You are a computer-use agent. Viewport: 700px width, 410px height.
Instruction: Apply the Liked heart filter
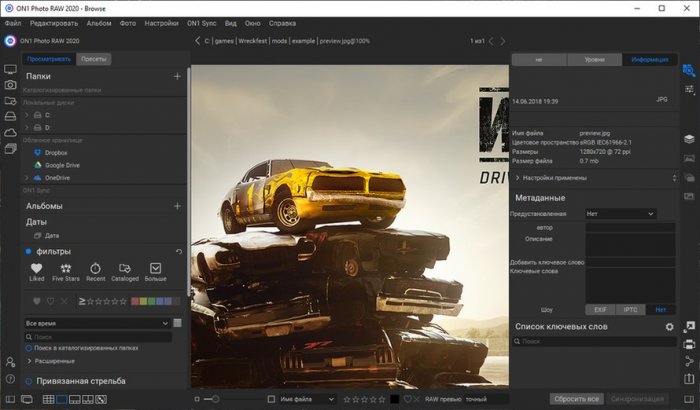[37, 272]
